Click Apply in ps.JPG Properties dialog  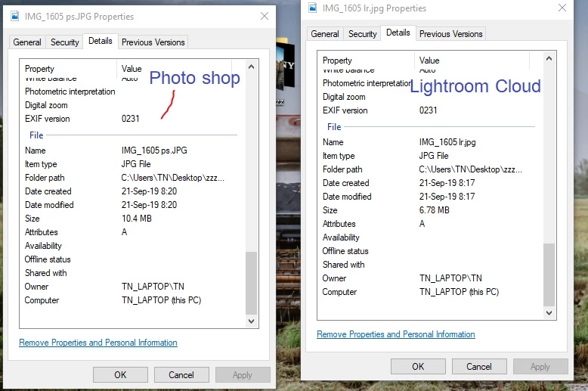click(243, 375)
